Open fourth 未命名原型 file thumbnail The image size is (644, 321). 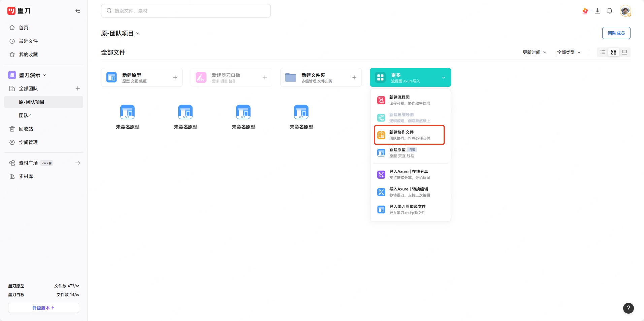(x=301, y=112)
